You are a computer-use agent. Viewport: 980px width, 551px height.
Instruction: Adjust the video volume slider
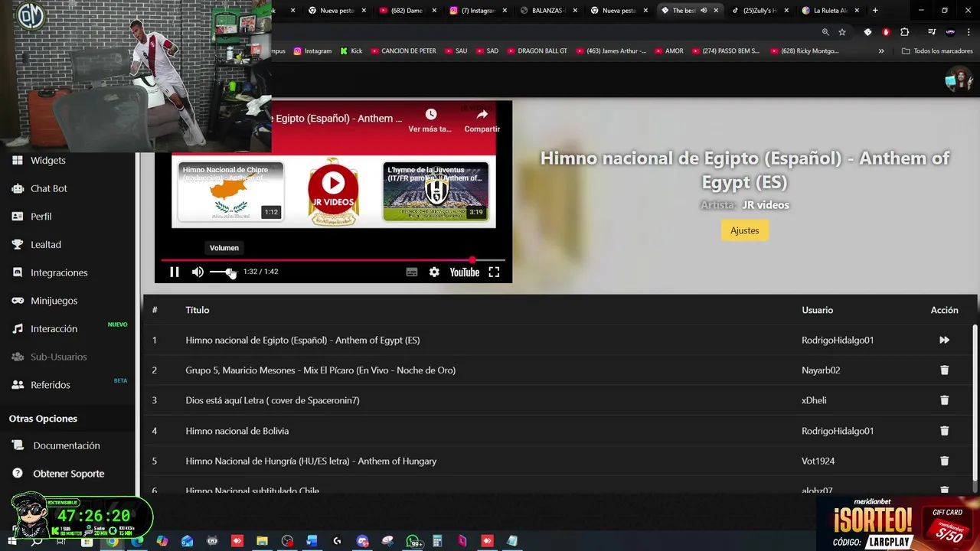224,272
